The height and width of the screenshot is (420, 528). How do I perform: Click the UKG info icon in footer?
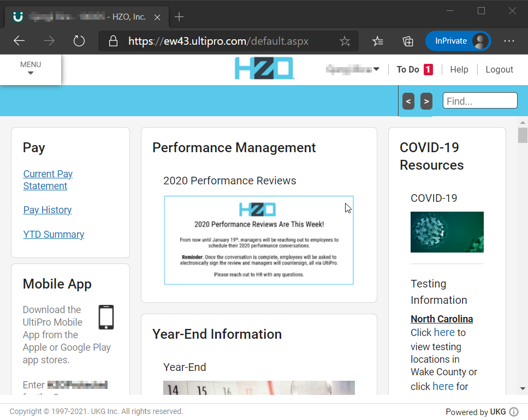pyautogui.click(x=513, y=412)
